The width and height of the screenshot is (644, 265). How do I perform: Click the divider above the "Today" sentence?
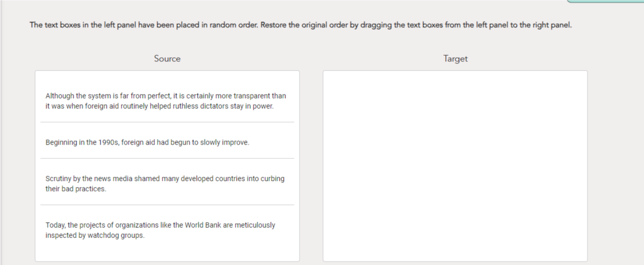point(167,205)
